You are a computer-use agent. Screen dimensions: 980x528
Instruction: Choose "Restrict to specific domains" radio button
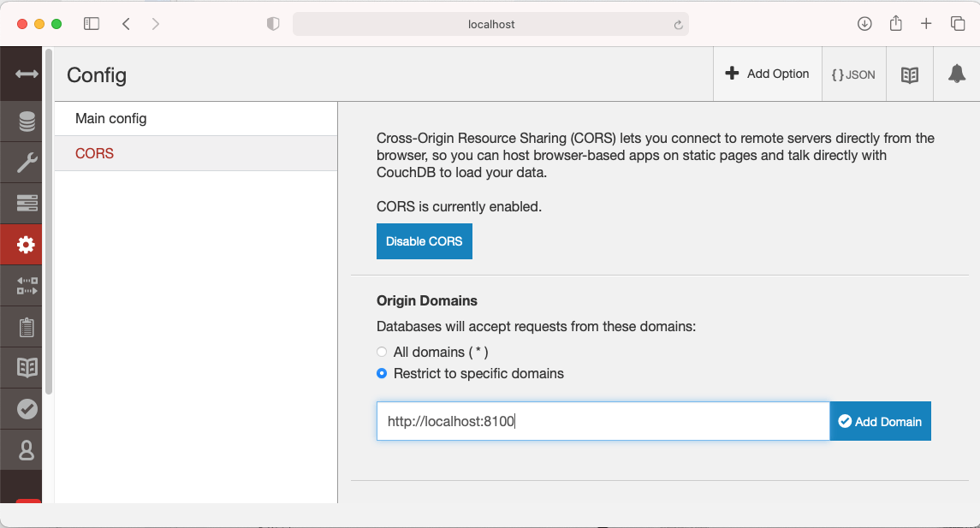click(x=382, y=374)
